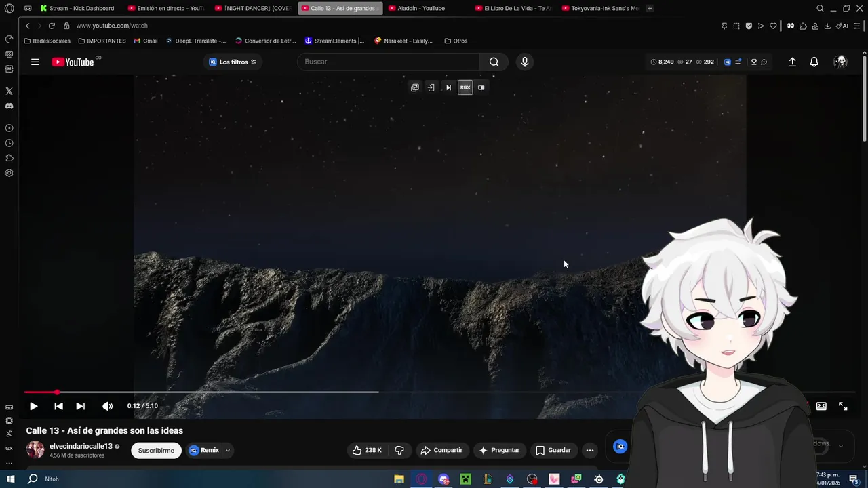Navigate back with the browser back arrow
This screenshot has height=488, width=868.
click(x=27, y=26)
